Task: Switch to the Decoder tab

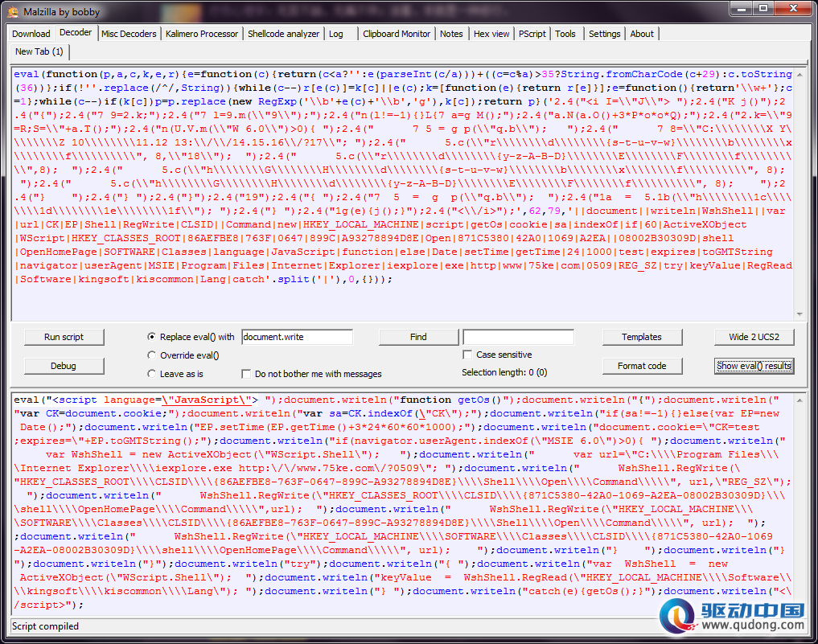Action: (x=76, y=32)
